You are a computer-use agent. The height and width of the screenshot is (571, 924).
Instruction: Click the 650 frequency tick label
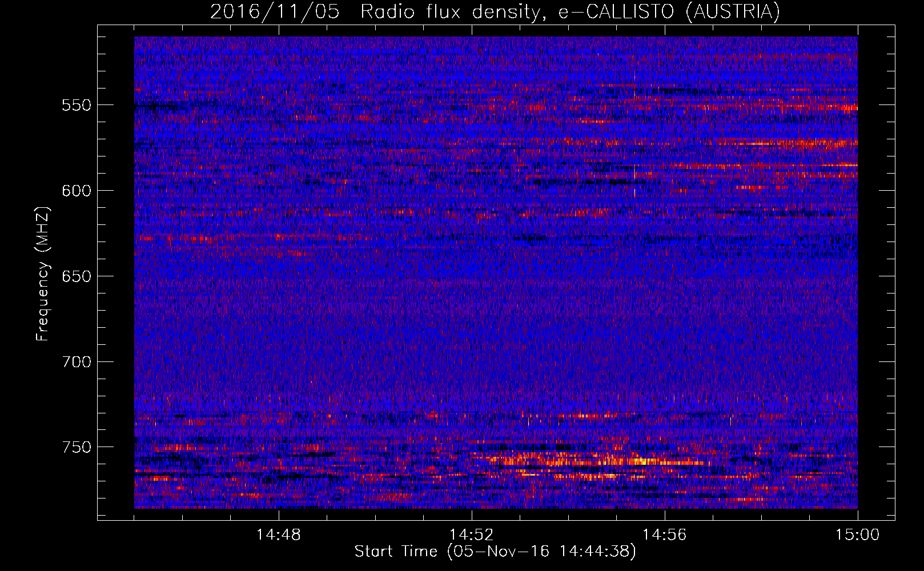[x=77, y=277]
